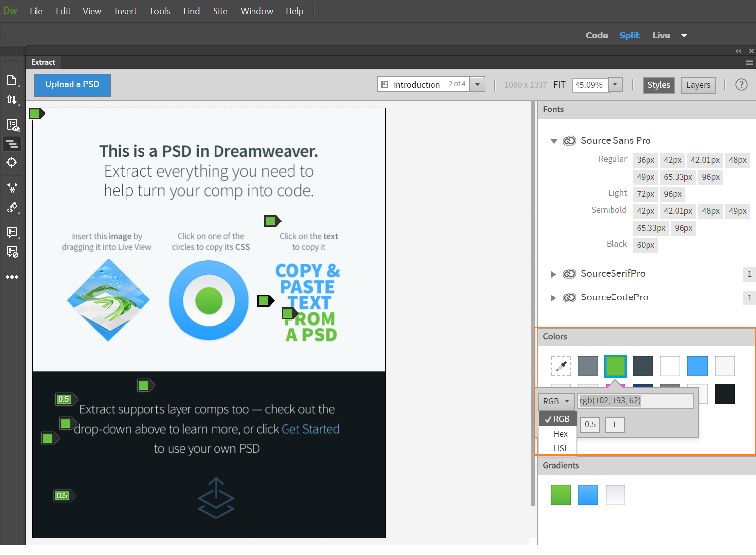Click Creative Cloud icon beside Source Sans Pro
The height and width of the screenshot is (555, 756).
point(569,141)
